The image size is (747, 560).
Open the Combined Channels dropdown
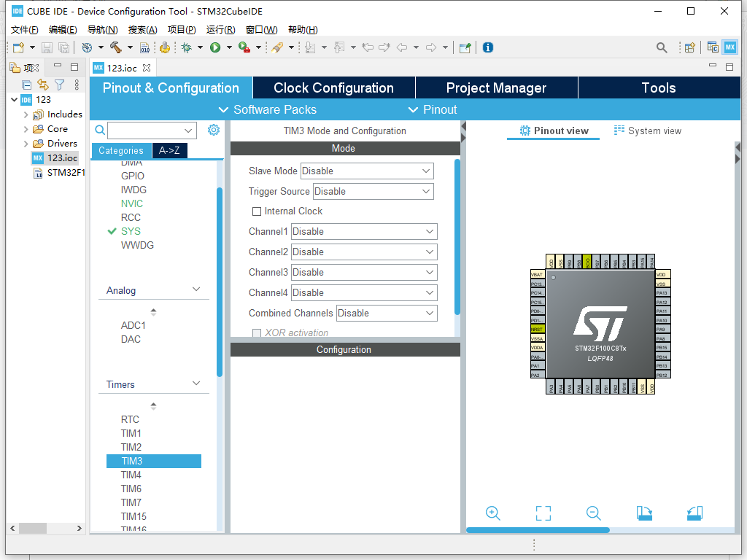pos(387,314)
